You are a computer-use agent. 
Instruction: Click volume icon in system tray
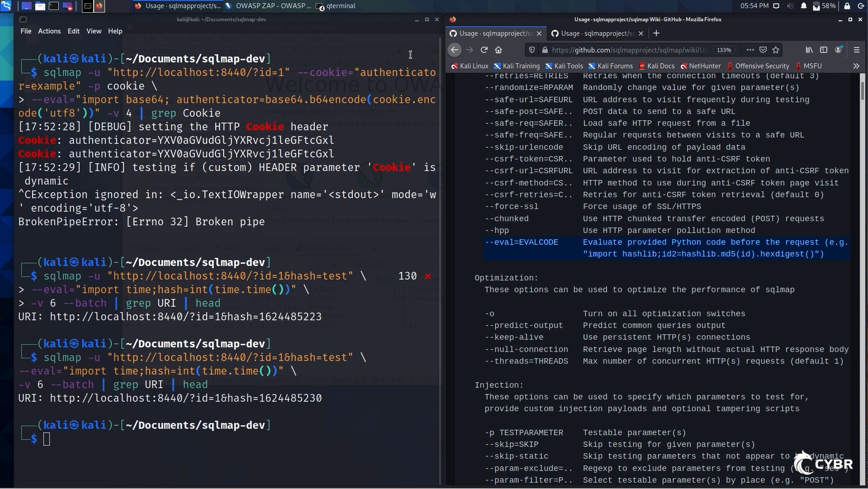coord(790,6)
